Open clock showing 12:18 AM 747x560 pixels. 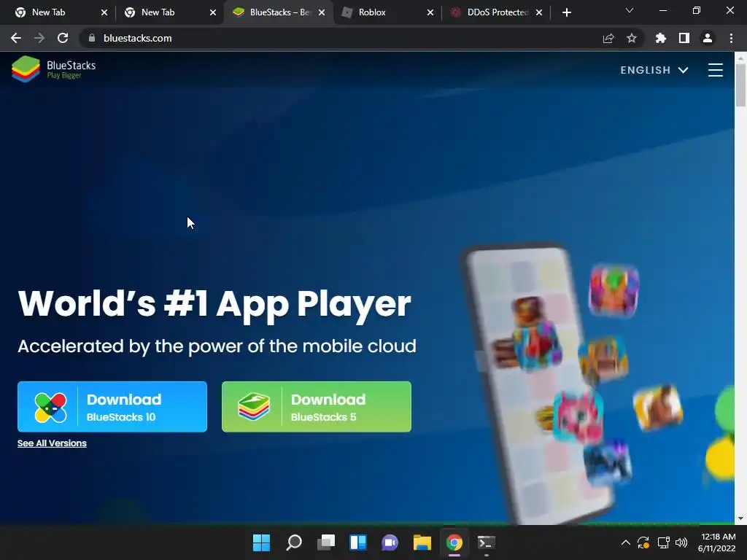(x=716, y=542)
